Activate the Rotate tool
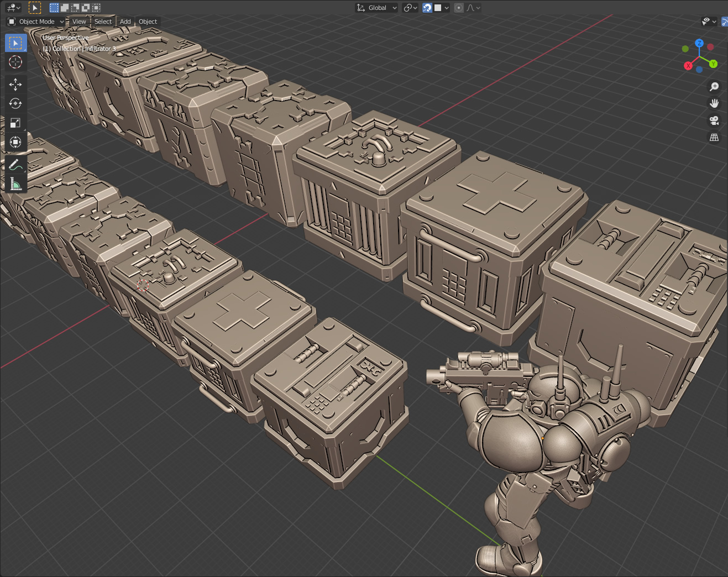The image size is (728, 577). coord(15,103)
